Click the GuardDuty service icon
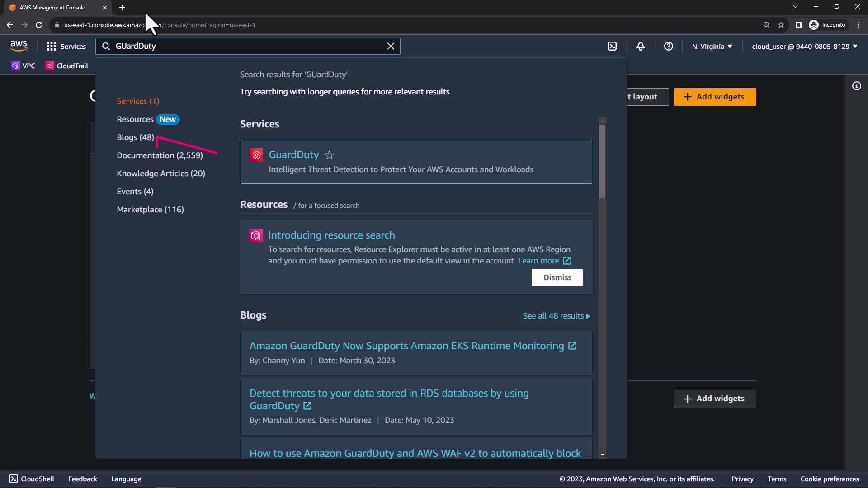The image size is (868, 488). click(x=256, y=155)
